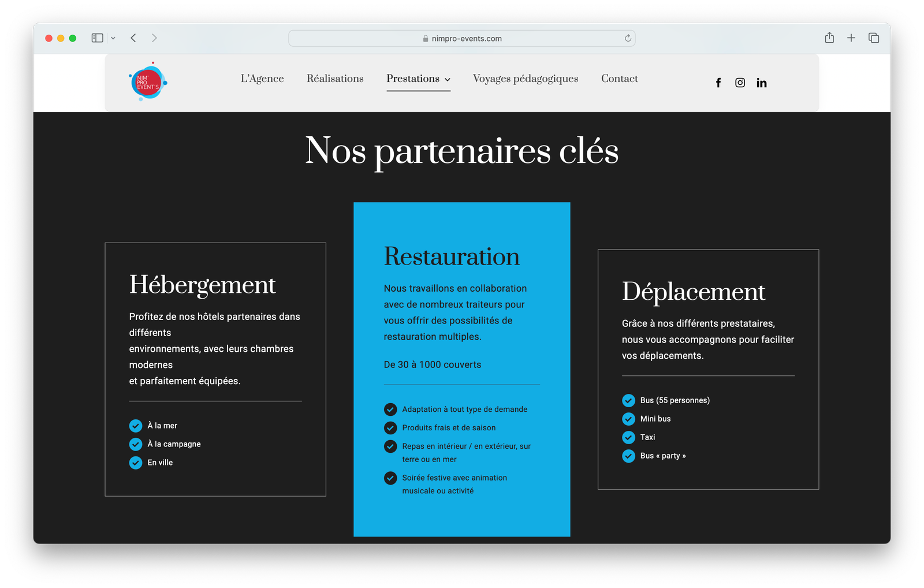Expand the Prestations dropdown menu
Viewport: 924px width, 588px height.
pos(418,79)
